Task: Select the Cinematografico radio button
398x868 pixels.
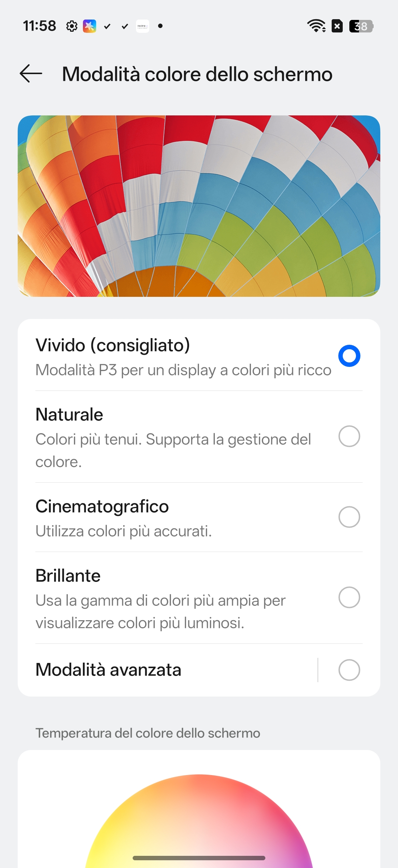Action: pyautogui.click(x=349, y=517)
